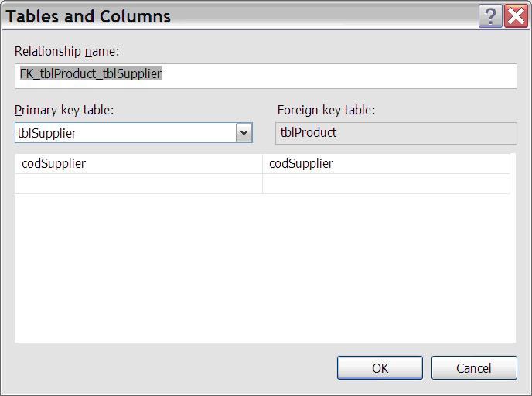The width and height of the screenshot is (532, 396).
Task: Click gray dialog area left of OK button
Action: tap(170, 367)
